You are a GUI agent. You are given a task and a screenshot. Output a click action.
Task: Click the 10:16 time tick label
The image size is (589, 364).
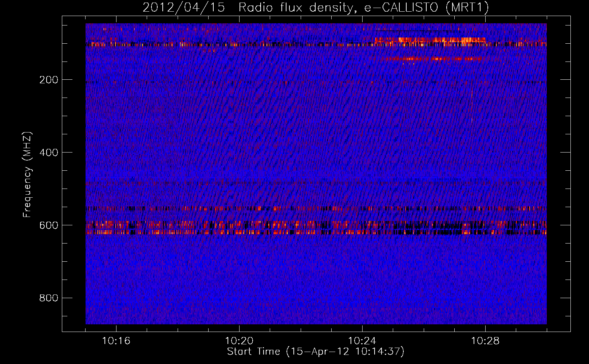(116, 341)
